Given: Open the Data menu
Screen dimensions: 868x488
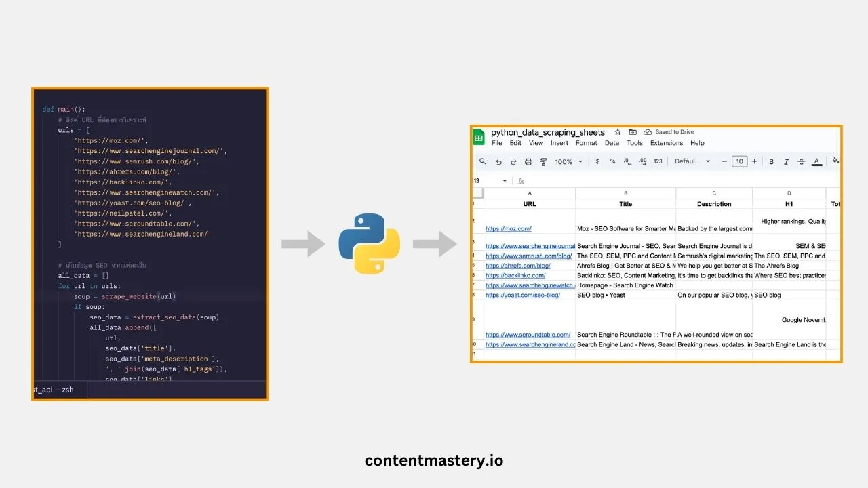Looking at the screenshot, I should tap(612, 143).
